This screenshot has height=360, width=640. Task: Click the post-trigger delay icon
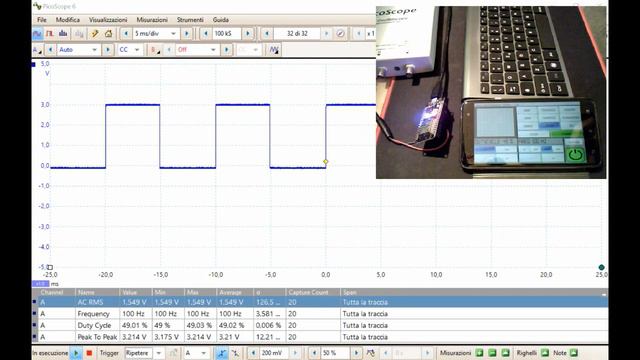click(x=370, y=353)
